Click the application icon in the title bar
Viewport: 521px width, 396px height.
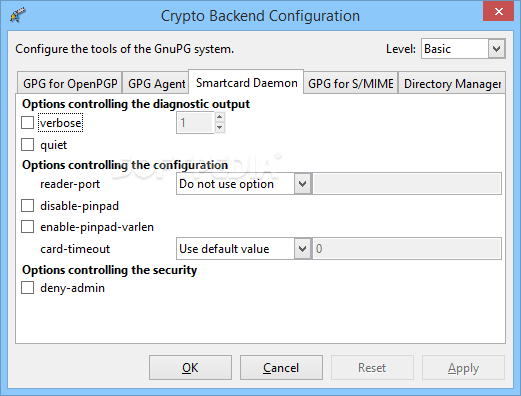(18, 15)
